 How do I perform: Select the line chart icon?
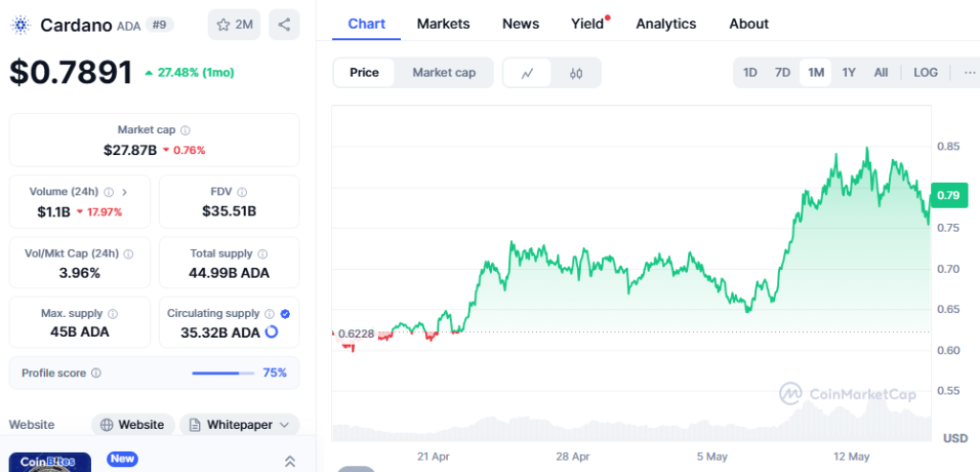(x=527, y=73)
